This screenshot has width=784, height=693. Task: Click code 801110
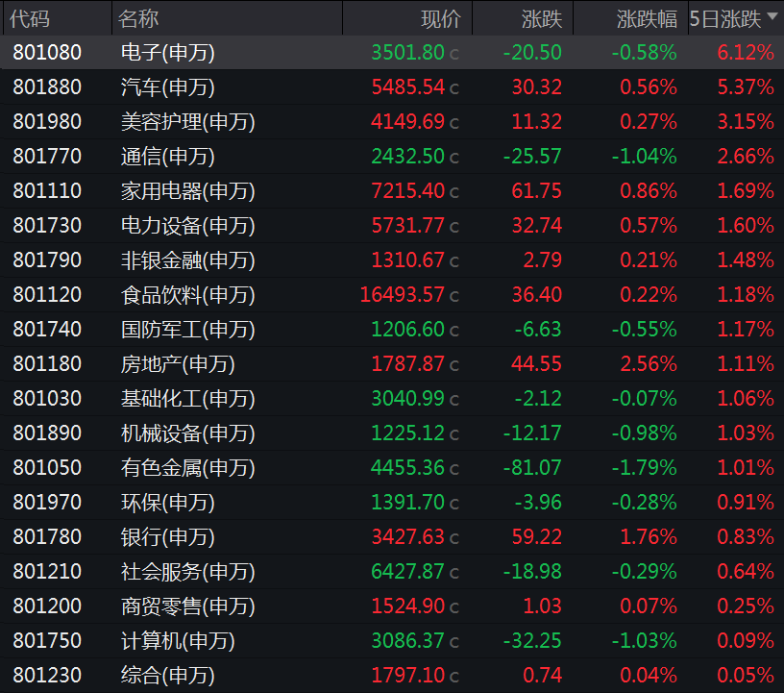[47, 190]
